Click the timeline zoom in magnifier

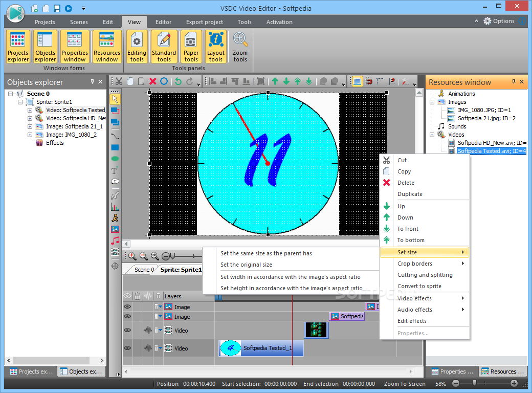tap(132, 256)
